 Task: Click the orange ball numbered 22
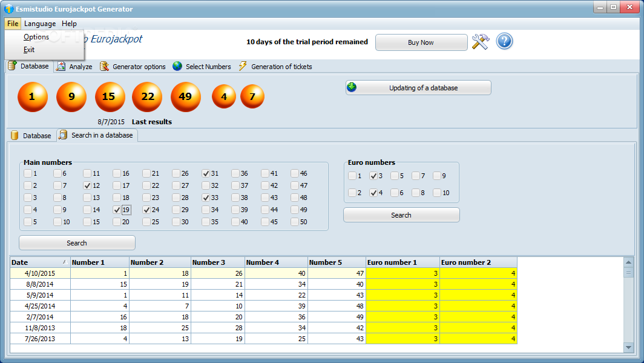[x=147, y=97]
